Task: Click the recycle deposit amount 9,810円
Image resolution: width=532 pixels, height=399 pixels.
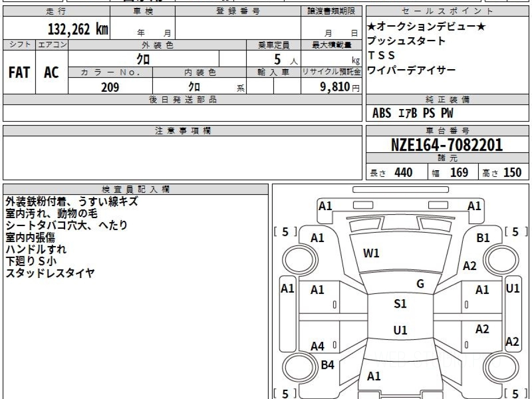Action: pyautogui.click(x=340, y=87)
